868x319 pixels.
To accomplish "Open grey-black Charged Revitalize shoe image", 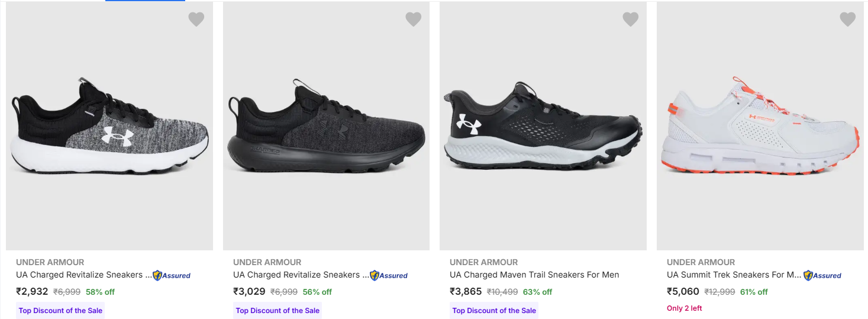I will point(110,127).
